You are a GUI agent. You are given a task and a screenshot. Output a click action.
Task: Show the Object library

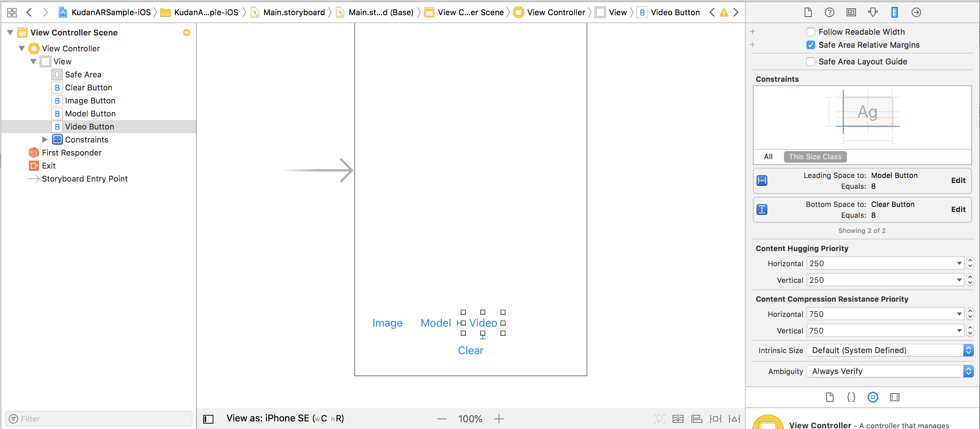[x=873, y=397]
